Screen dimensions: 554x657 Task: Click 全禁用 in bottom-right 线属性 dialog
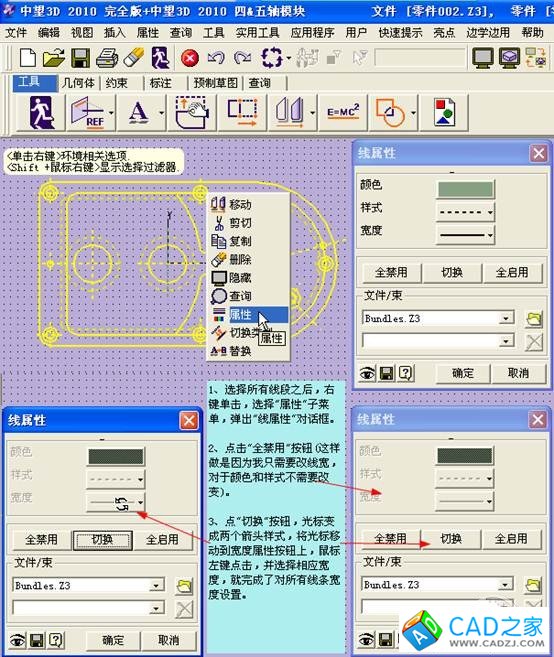pyautogui.click(x=391, y=539)
